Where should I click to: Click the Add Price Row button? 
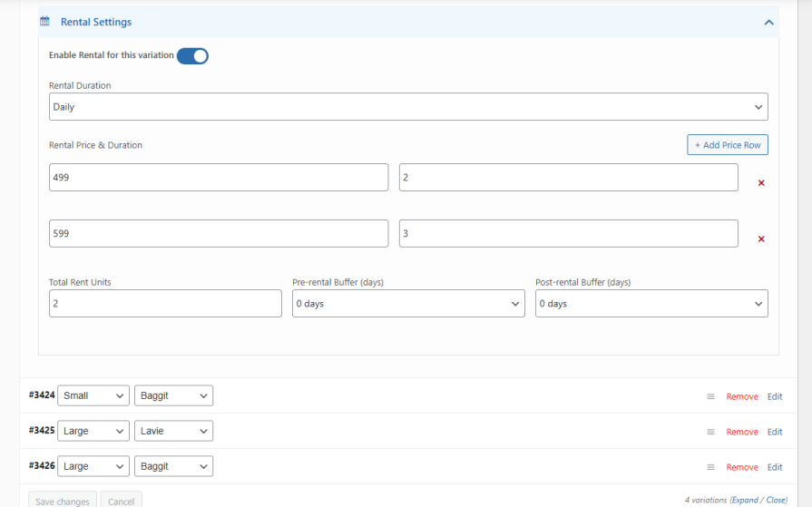coord(727,145)
